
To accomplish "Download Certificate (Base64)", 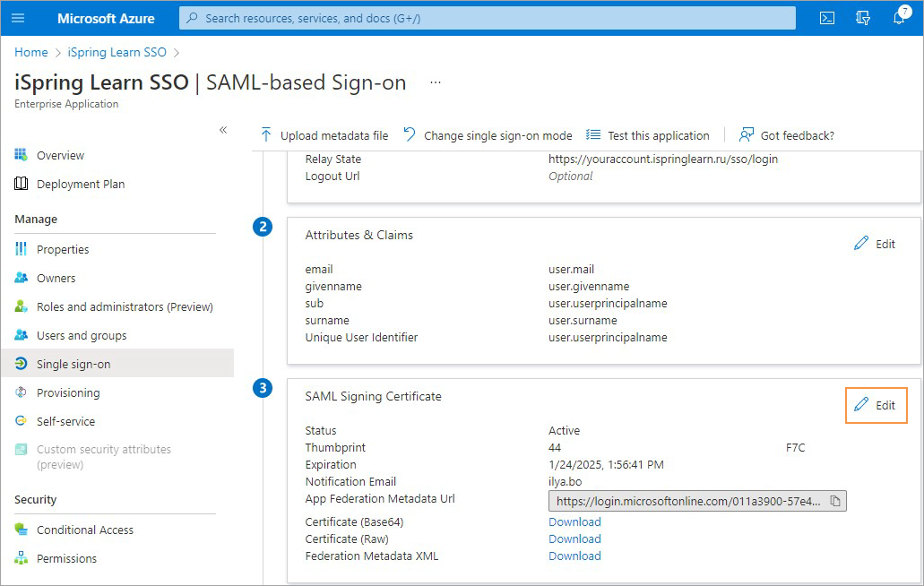I will point(574,521).
